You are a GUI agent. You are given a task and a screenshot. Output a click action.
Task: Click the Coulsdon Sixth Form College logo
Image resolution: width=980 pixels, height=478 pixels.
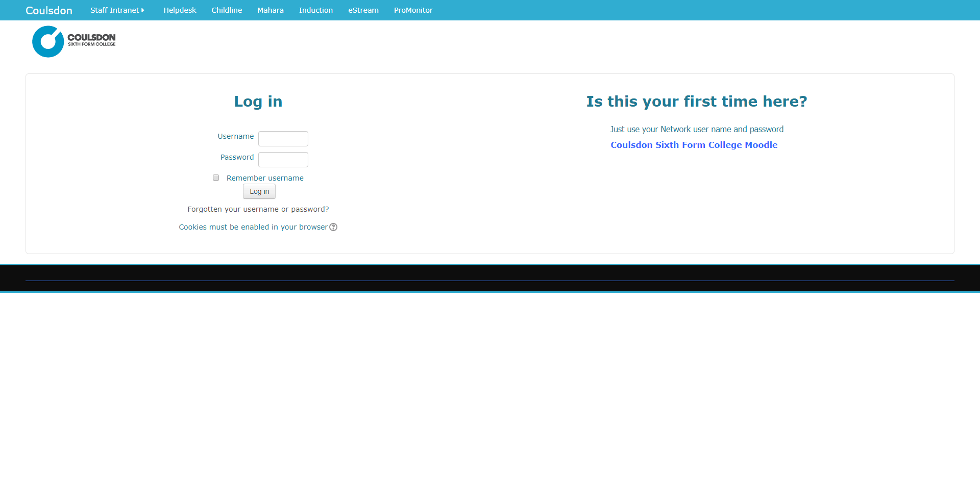pos(74,41)
